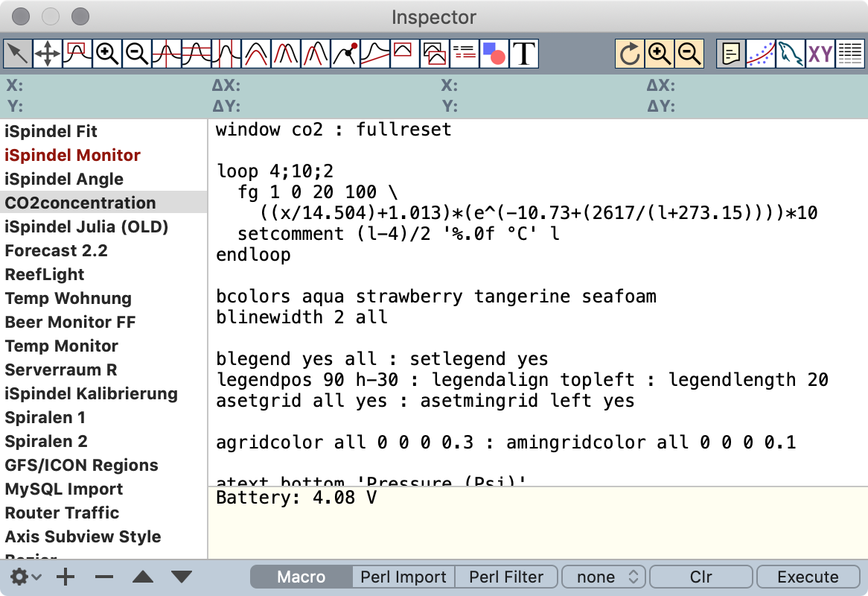Select 'iSpindel Julia (OLD)' entry

[x=103, y=226]
